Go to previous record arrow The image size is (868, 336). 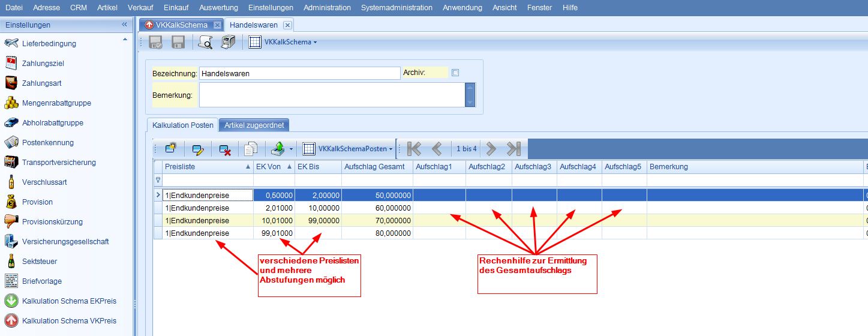point(437,148)
